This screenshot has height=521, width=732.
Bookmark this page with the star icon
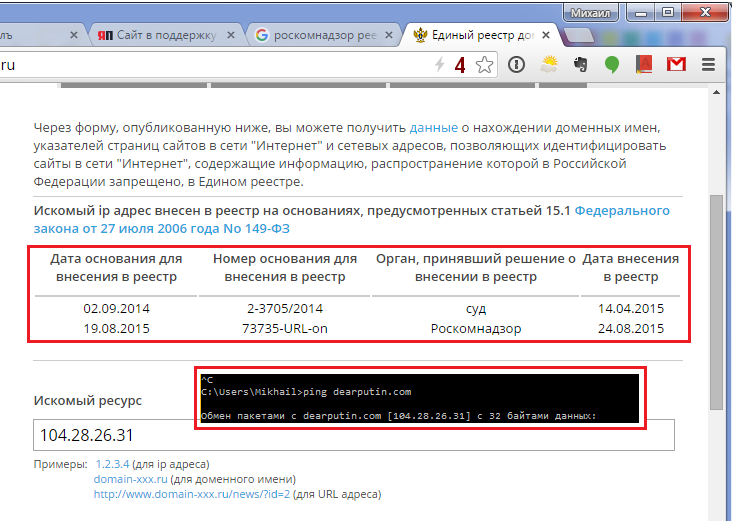484,64
